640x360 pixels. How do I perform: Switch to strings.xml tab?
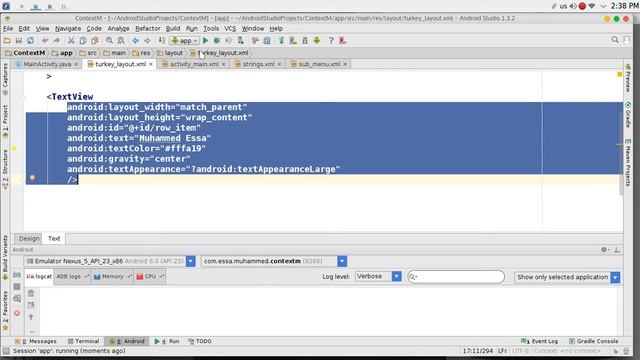[x=258, y=64]
